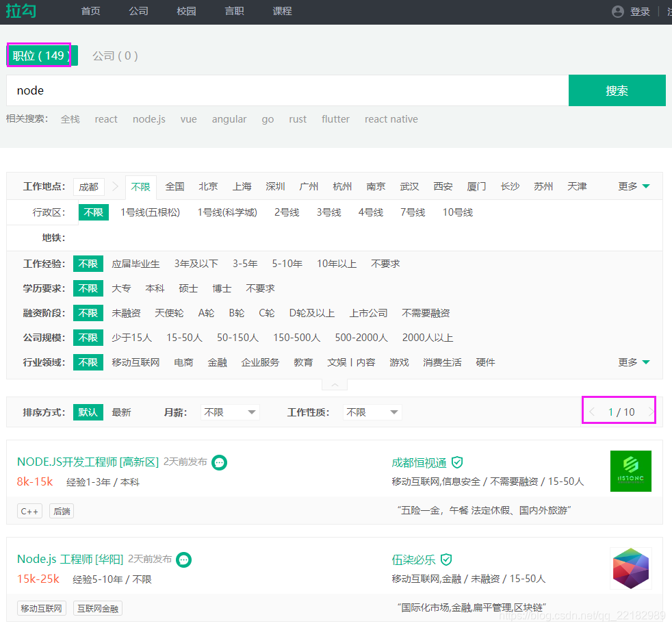Click related search flutter
Viewport: 672px width, 628px height.
pos(335,119)
